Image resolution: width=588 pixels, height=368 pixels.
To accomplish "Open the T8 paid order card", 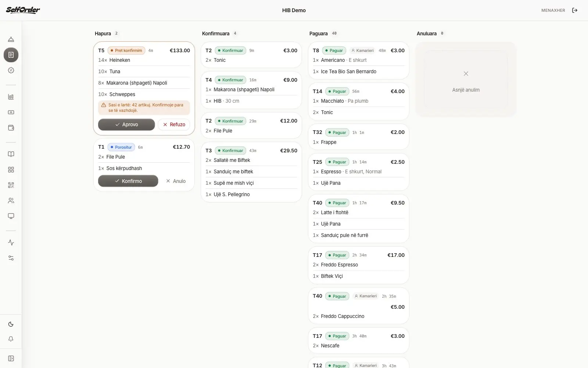I will click(x=359, y=60).
